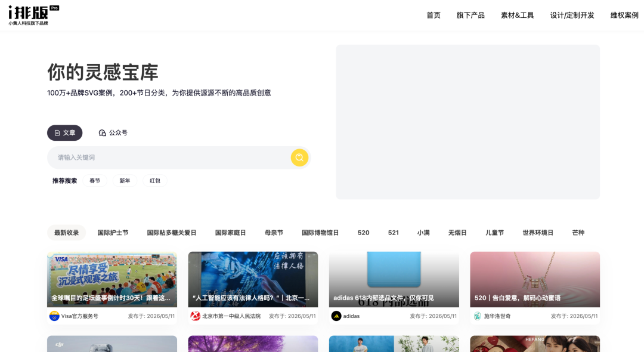Open the HEFANG couple article thumbnail
644x352 pixels.
click(x=535, y=344)
